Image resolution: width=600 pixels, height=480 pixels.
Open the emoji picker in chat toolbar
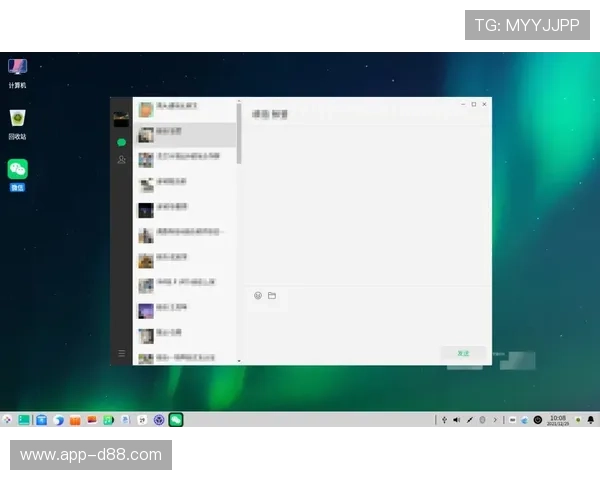[258, 295]
